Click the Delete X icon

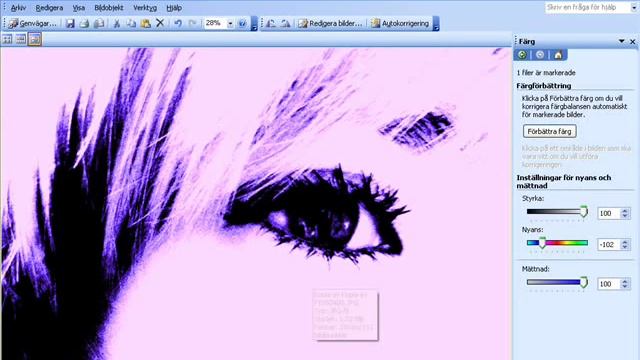(x=160, y=23)
